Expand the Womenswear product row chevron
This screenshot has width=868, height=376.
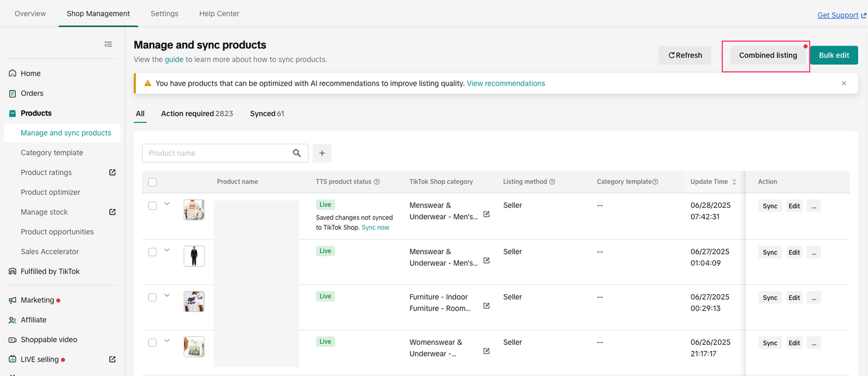pos(167,341)
